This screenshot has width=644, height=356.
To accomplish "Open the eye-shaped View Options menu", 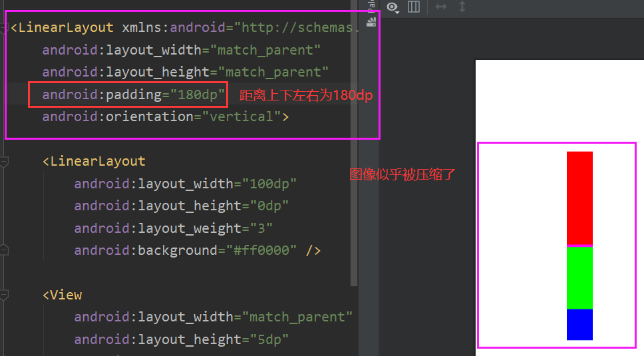I will [393, 7].
